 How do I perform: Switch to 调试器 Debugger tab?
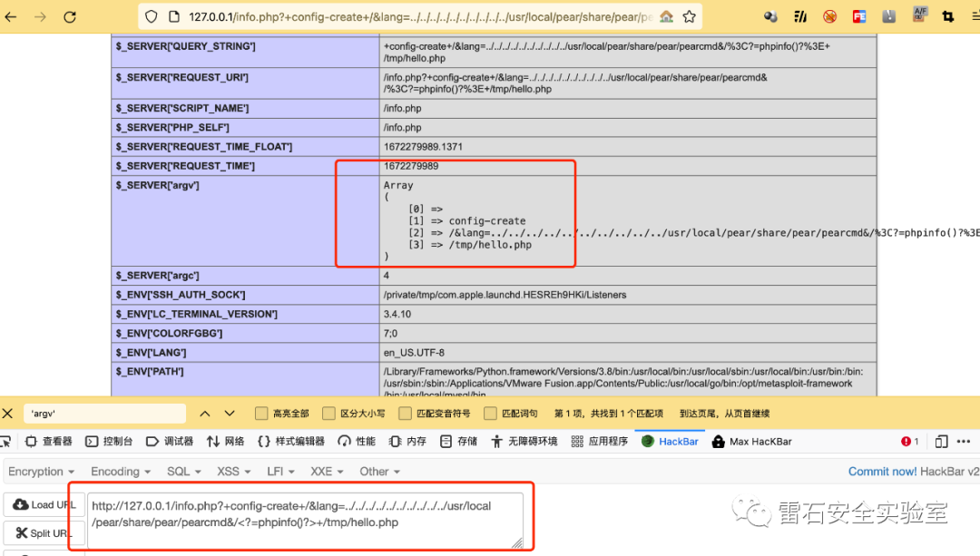click(x=170, y=442)
